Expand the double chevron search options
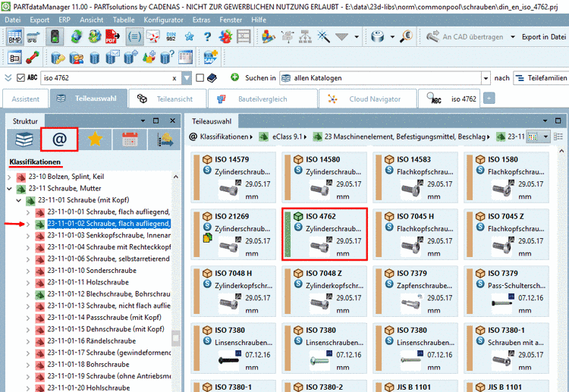 click(x=8, y=78)
